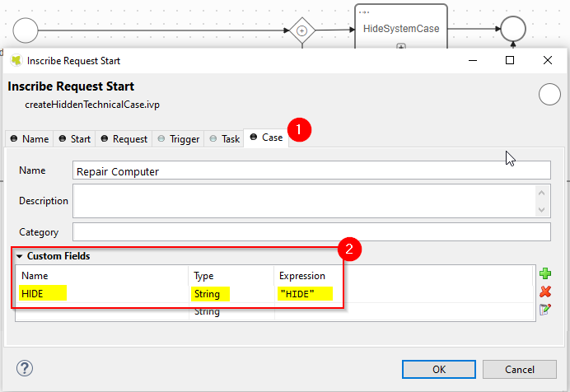The width and height of the screenshot is (570, 392).
Task: Delete the selected custom field
Action: [x=544, y=292]
